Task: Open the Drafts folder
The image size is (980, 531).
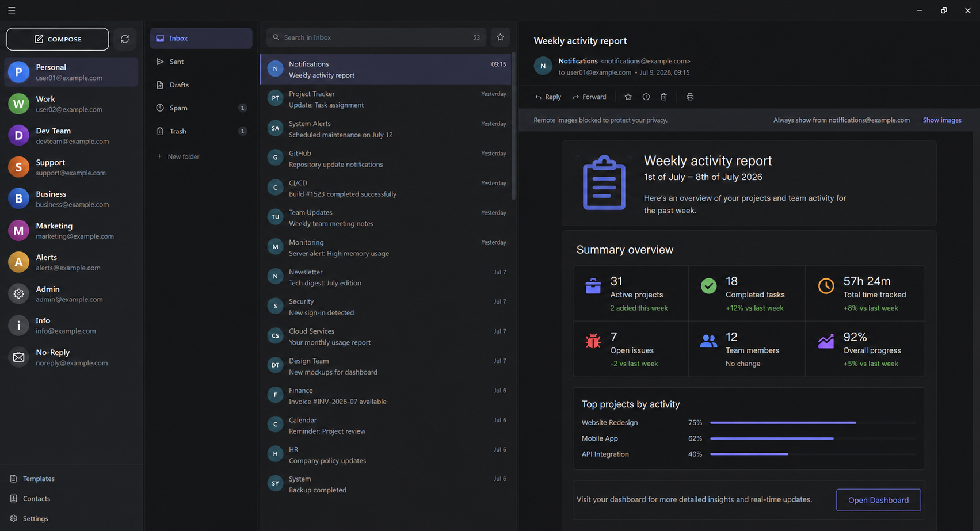Action: click(201, 85)
